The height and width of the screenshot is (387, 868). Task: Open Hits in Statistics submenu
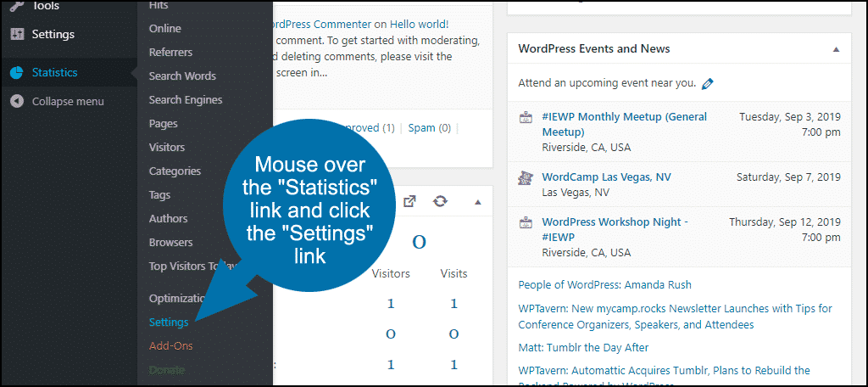point(159,5)
